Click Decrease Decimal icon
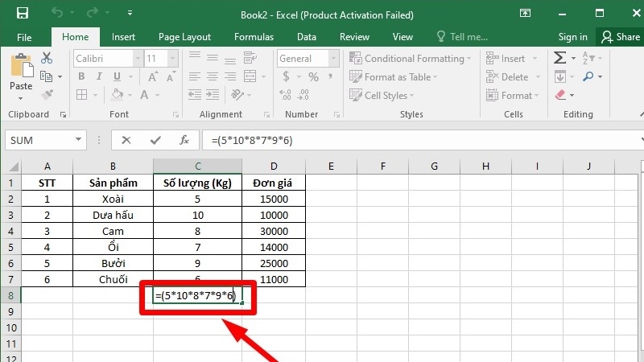 point(303,95)
